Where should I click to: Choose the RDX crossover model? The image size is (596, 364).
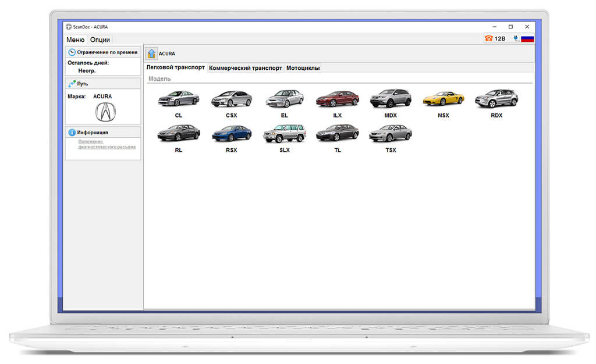496,98
